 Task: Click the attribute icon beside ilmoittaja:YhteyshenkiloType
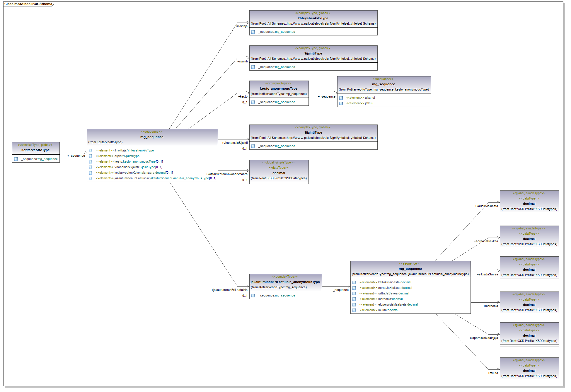(91, 151)
